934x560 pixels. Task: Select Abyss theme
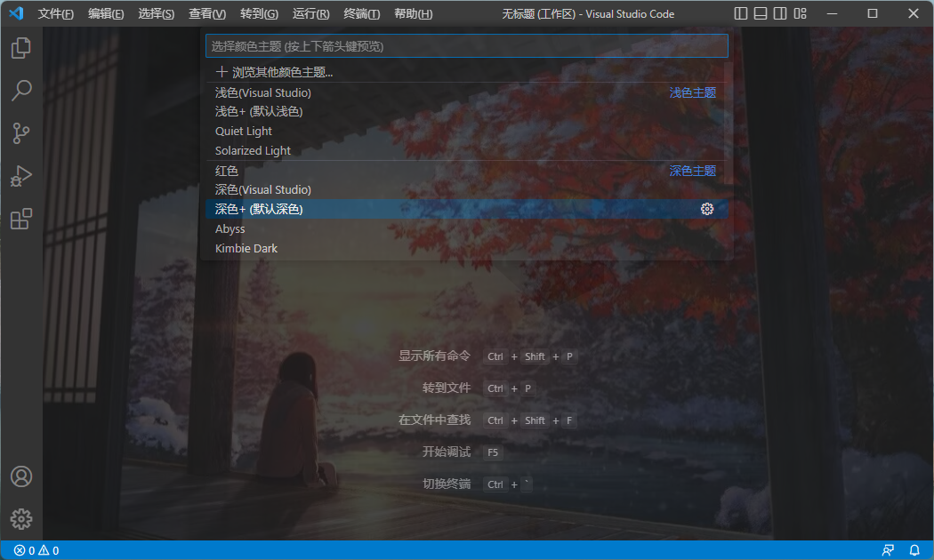pyautogui.click(x=466, y=228)
